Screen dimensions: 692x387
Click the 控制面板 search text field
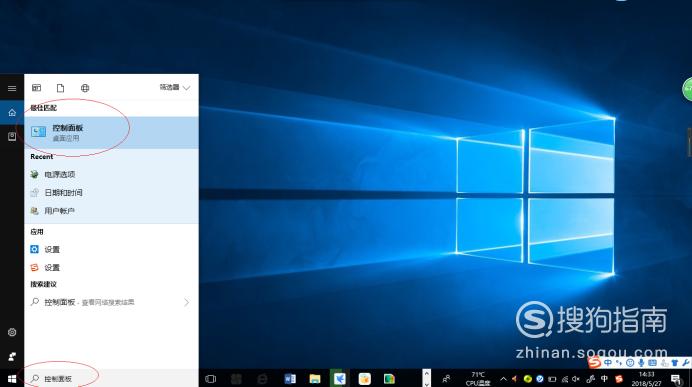pyautogui.click(x=111, y=379)
